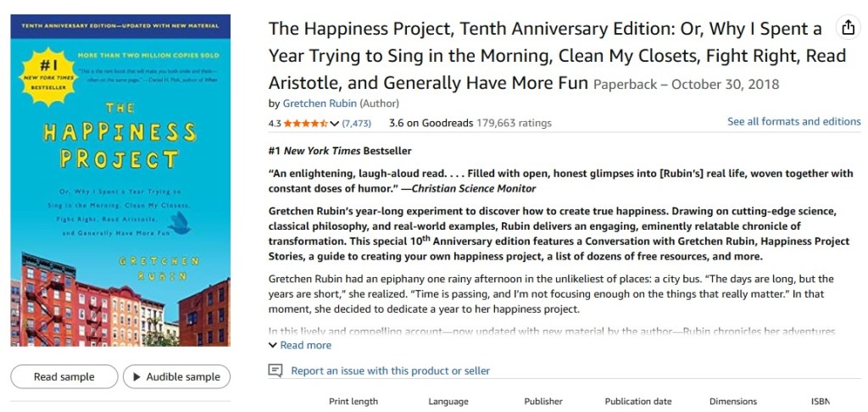The image size is (868, 412).
Task: Click See all formats and editions
Action: [793, 121]
